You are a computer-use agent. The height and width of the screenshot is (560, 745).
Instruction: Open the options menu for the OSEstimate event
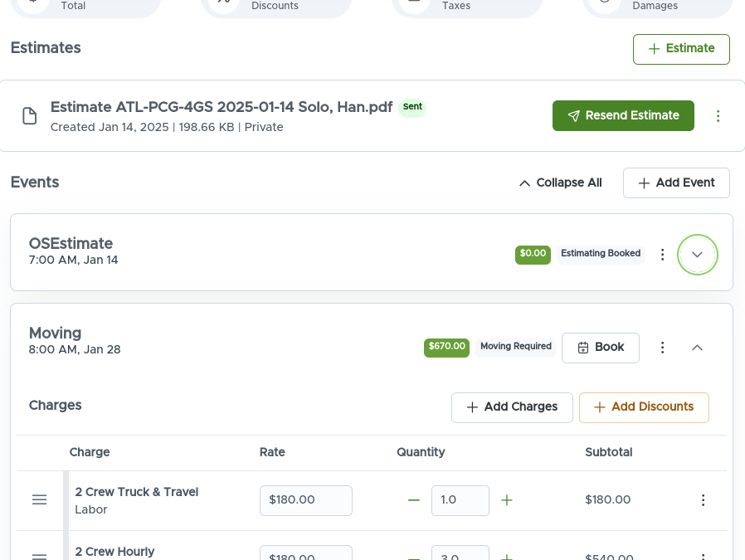point(662,255)
